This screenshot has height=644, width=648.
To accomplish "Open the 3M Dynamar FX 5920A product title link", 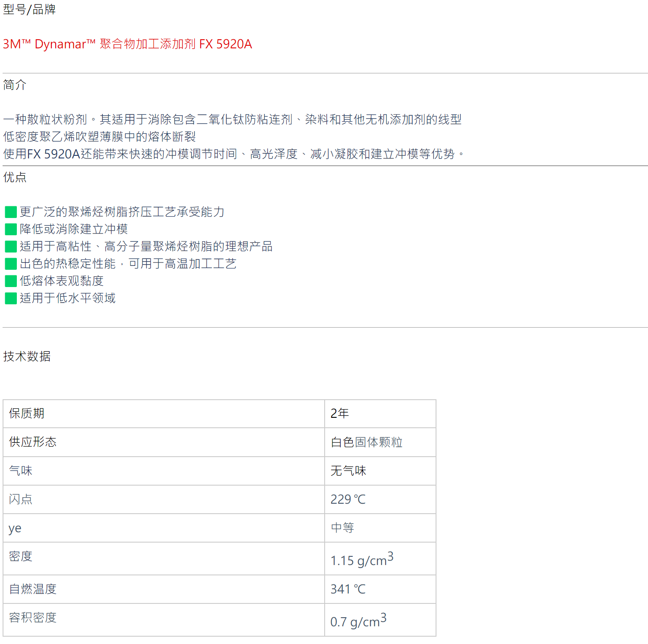I will (x=127, y=44).
